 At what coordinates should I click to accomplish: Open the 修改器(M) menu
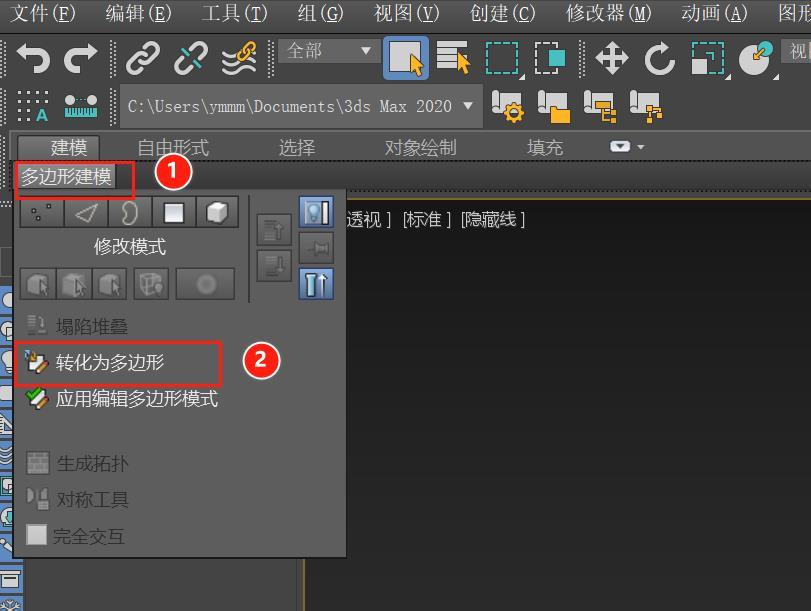608,13
